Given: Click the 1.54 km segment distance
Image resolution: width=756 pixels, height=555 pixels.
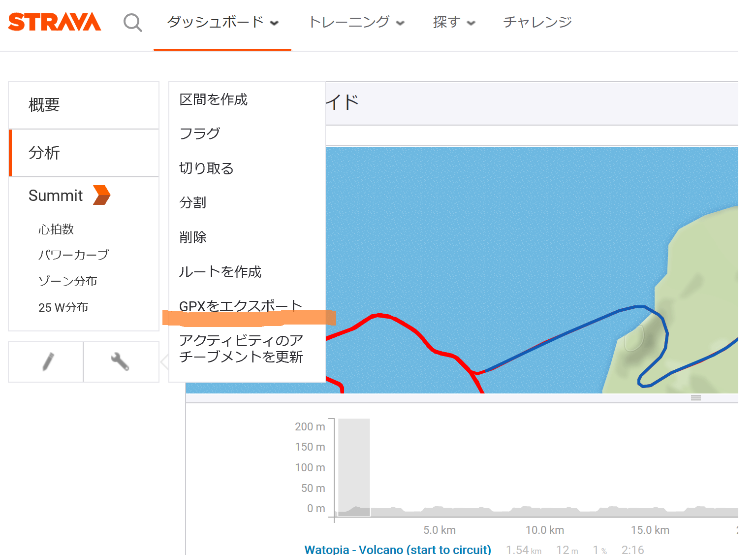Looking at the screenshot, I should pos(524,550).
